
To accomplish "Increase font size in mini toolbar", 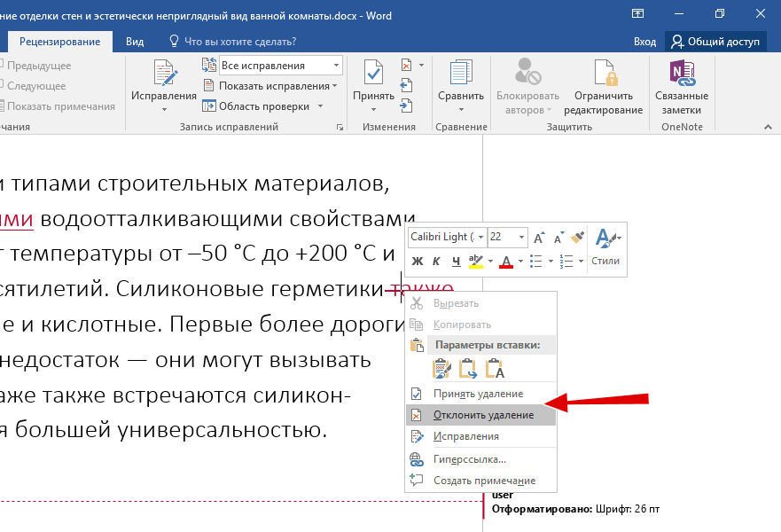I will click(x=539, y=237).
